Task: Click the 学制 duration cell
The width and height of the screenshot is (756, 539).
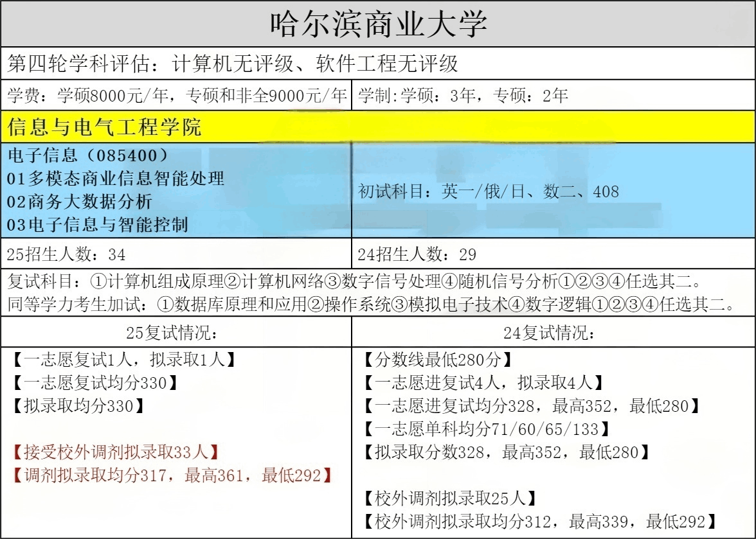Action: pyautogui.click(x=463, y=96)
